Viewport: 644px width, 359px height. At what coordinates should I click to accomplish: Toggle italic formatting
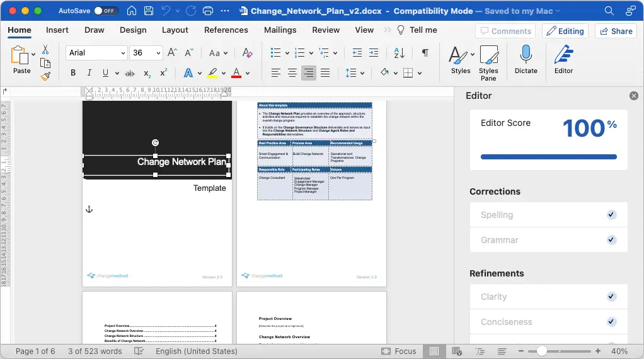click(89, 73)
